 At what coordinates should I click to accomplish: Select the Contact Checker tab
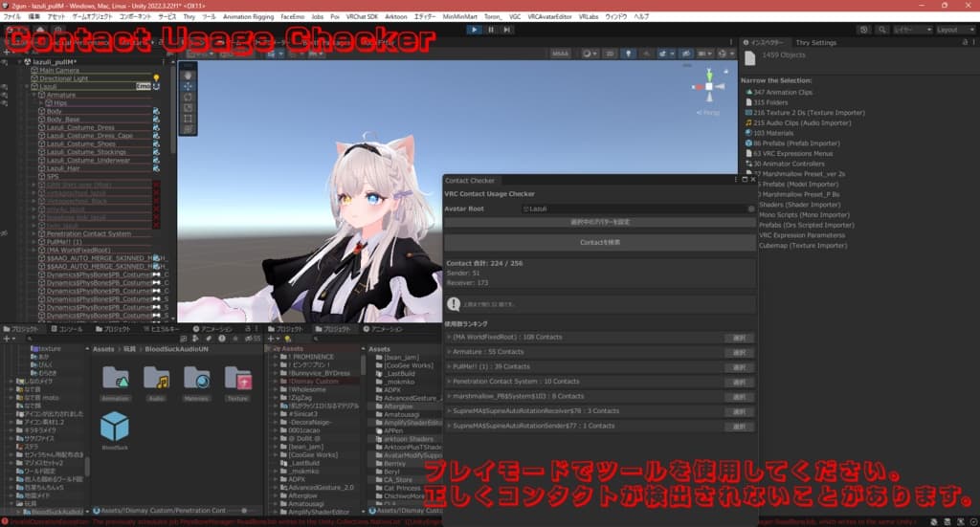click(x=469, y=181)
